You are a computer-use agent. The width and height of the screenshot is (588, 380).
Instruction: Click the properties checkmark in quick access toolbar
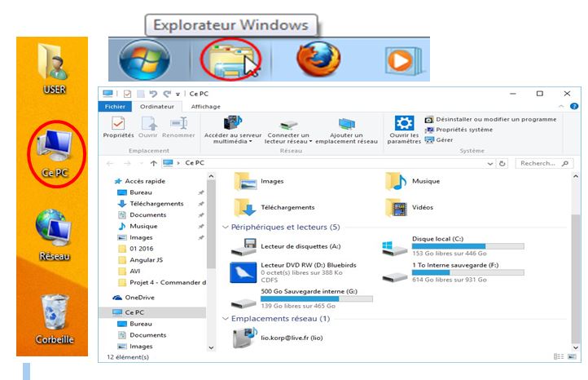(128, 94)
